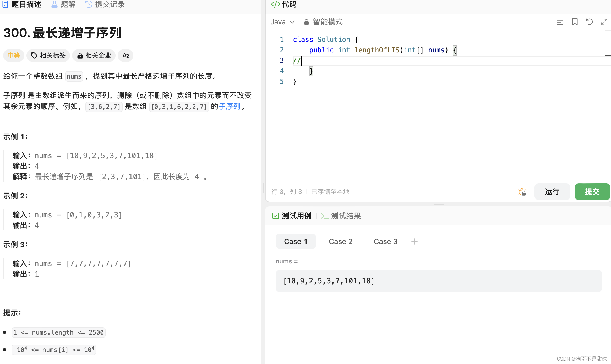This screenshot has height=364, width=611.
Task: Click the translate language icon
Action: 126,56
